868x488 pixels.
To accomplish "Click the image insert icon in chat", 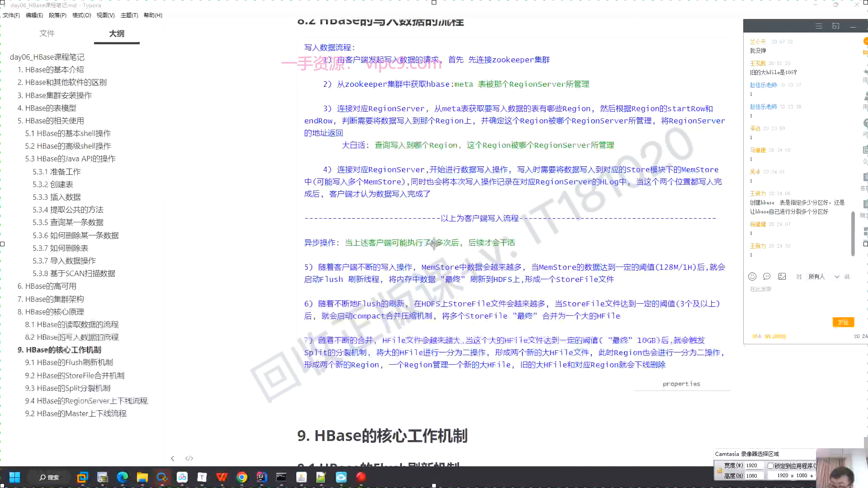I will point(782,277).
